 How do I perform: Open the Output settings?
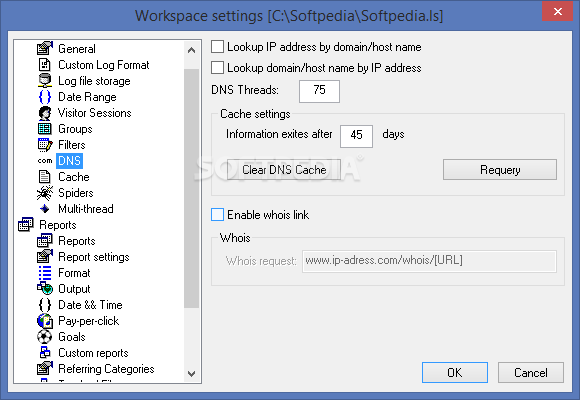(x=74, y=289)
